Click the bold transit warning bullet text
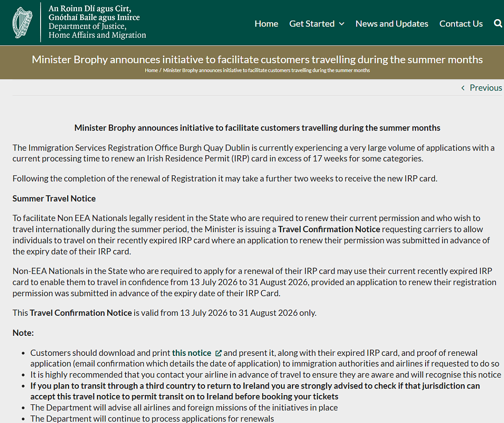 click(255, 391)
